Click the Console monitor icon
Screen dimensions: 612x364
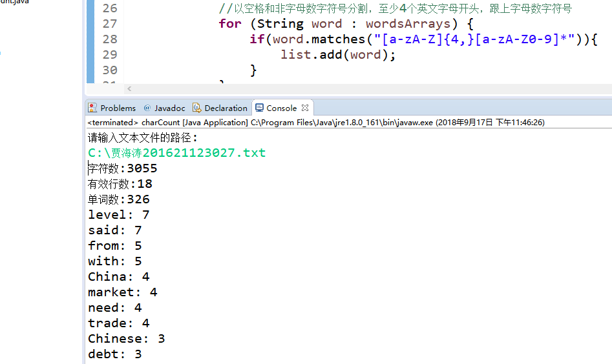point(259,108)
